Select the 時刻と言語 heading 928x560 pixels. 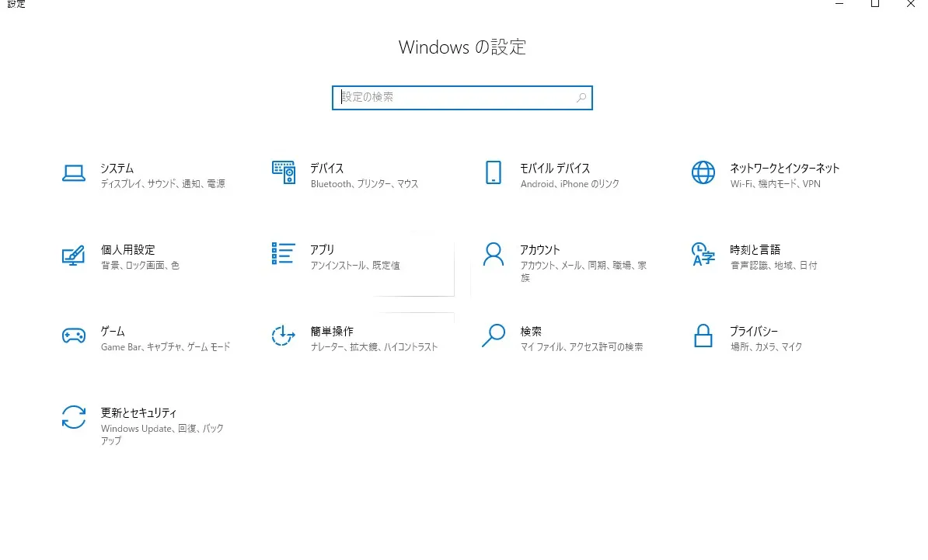click(755, 250)
